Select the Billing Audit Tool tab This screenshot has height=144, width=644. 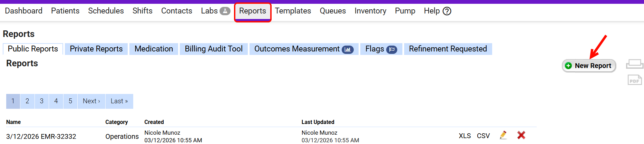(214, 49)
